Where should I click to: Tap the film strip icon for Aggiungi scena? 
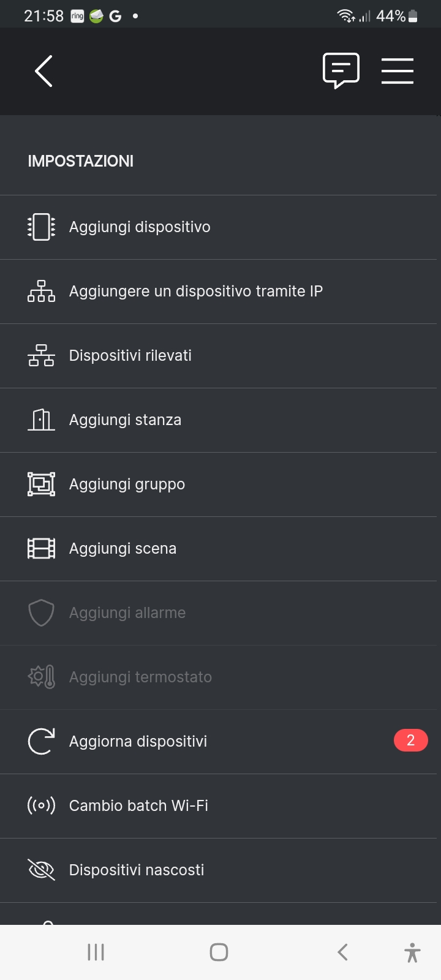point(41,549)
